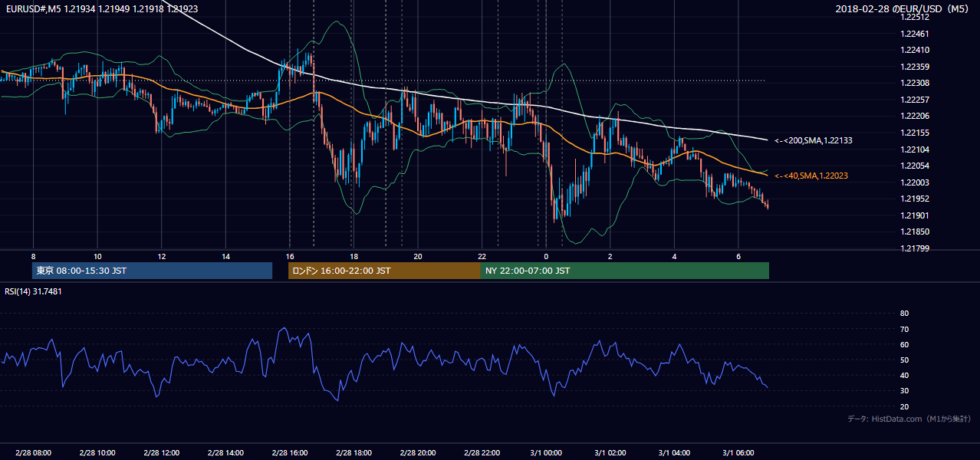
Task: Click the 2/28 12:00 date label
Action: tap(161, 453)
